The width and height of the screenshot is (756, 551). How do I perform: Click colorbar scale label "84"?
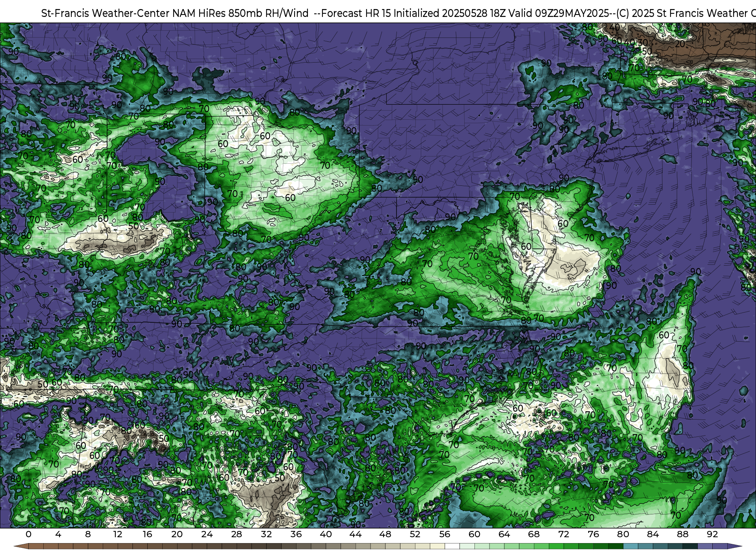(653, 534)
